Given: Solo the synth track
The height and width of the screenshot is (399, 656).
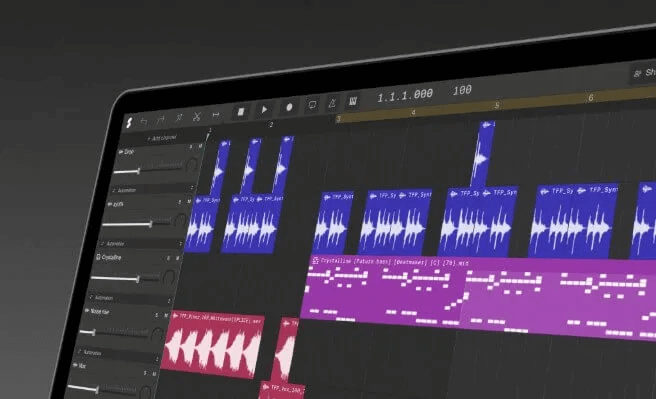Looking at the screenshot, I should point(180,202).
